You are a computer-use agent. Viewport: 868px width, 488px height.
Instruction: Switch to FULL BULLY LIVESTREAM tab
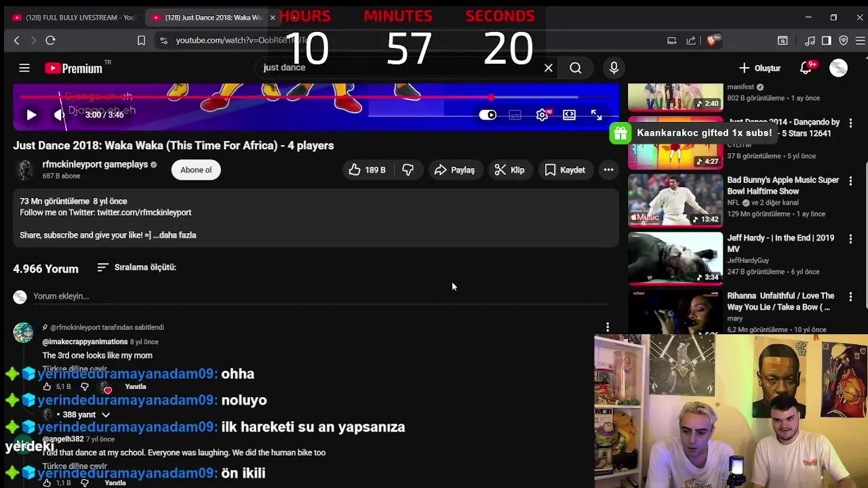point(73,18)
